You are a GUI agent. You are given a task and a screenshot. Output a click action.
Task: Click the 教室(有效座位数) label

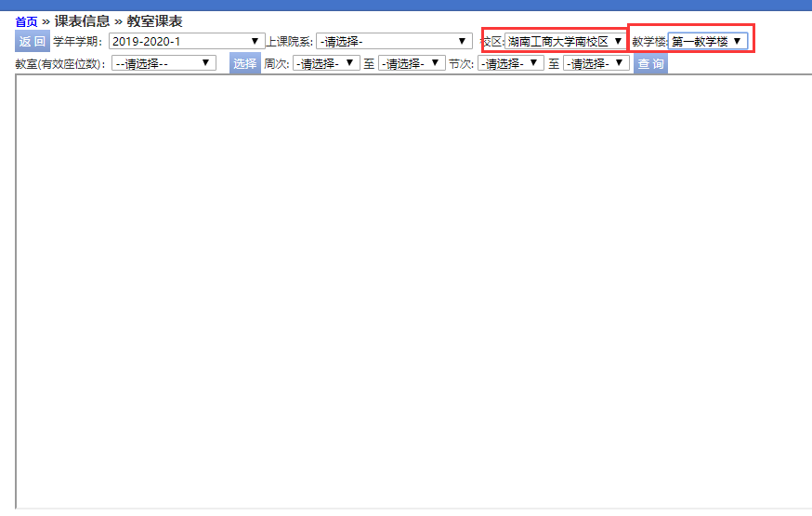60,64
